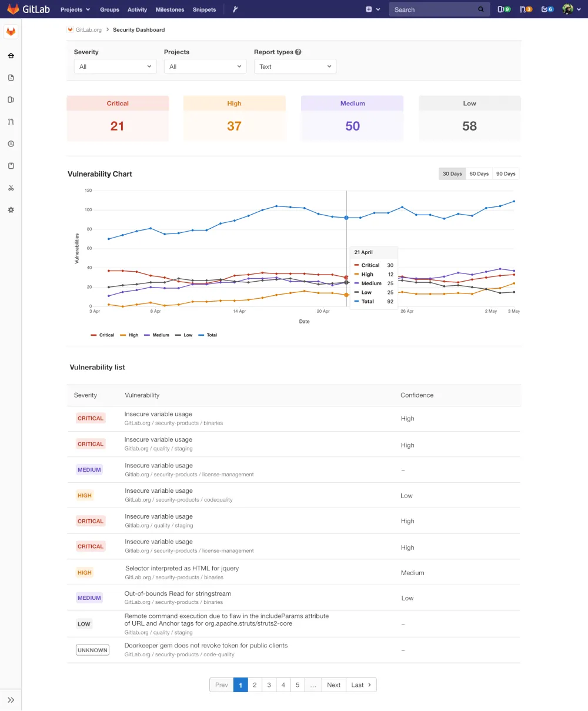Switch chart range to 60 Days

tap(479, 173)
